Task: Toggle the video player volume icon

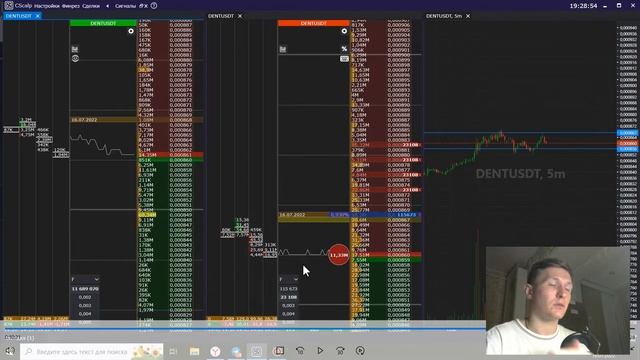Action: pos(10,351)
